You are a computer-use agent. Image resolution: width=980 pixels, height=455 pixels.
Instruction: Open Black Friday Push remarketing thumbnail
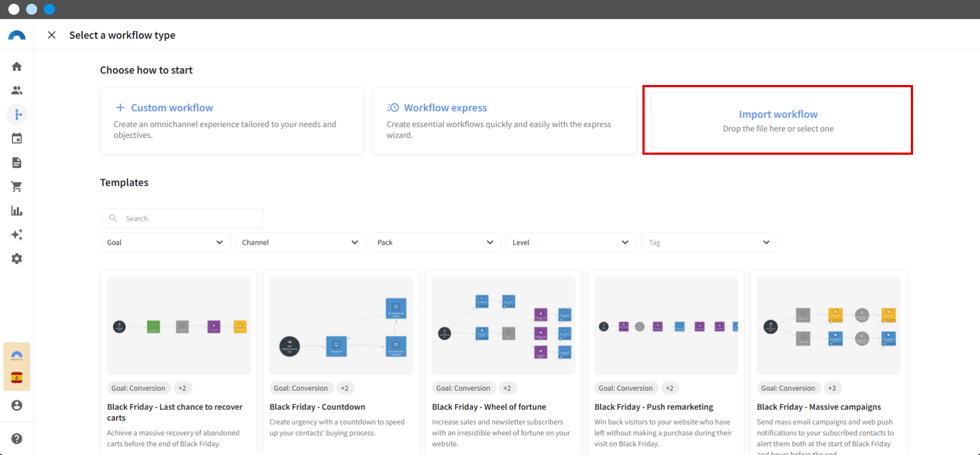(666, 326)
